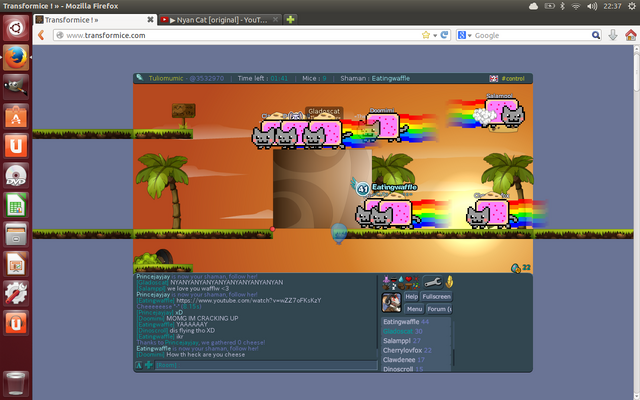
Task: Click Eatingwaffle shaman name tag in game
Action: (394, 187)
